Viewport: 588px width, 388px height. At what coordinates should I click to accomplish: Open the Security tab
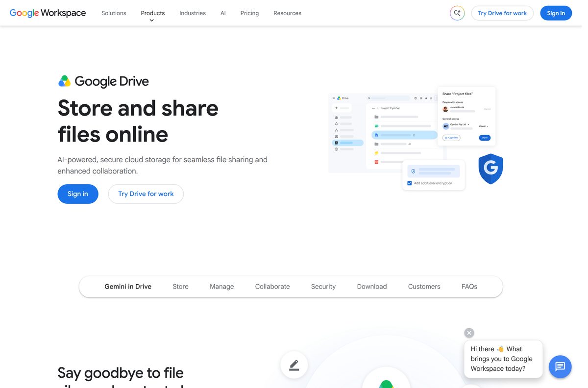pyautogui.click(x=323, y=287)
